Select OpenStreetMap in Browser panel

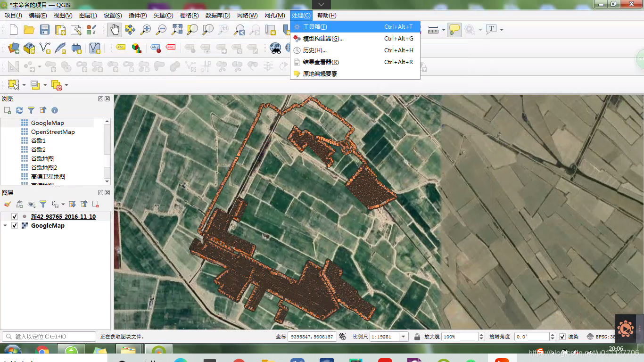click(53, 132)
